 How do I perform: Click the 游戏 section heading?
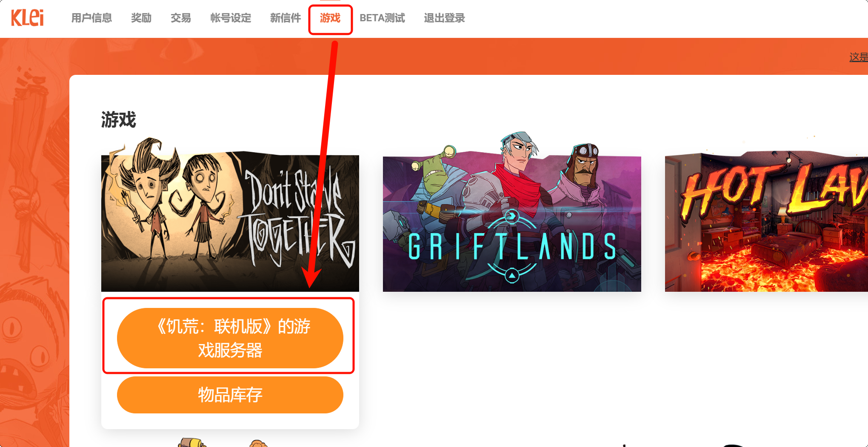pyautogui.click(x=119, y=120)
